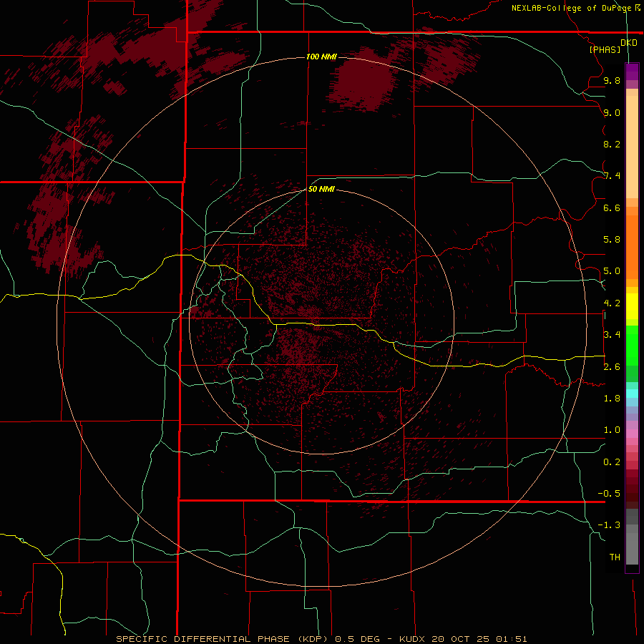Click the 8.2 scale value
644x644 pixels.
click(x=612, y=144)
